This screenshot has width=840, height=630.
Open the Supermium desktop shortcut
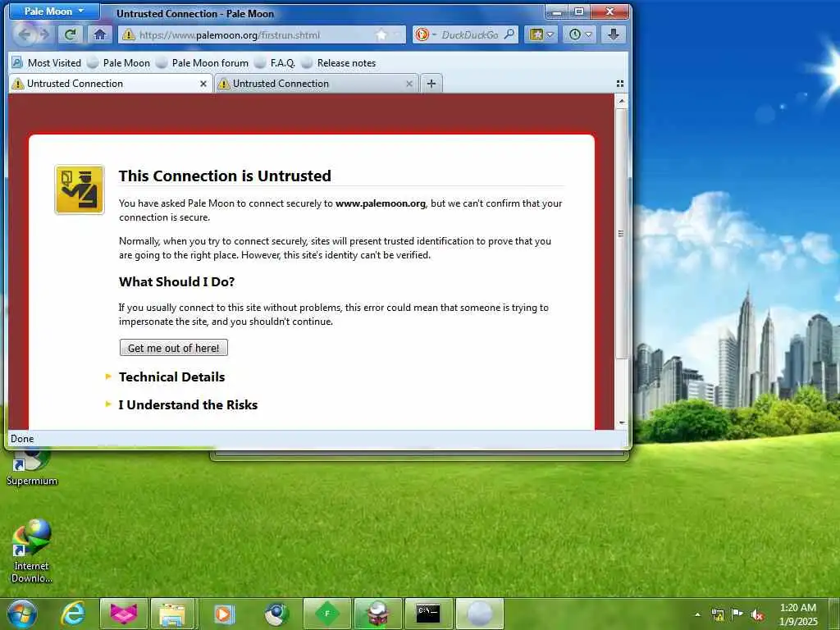tap(32, 468)
